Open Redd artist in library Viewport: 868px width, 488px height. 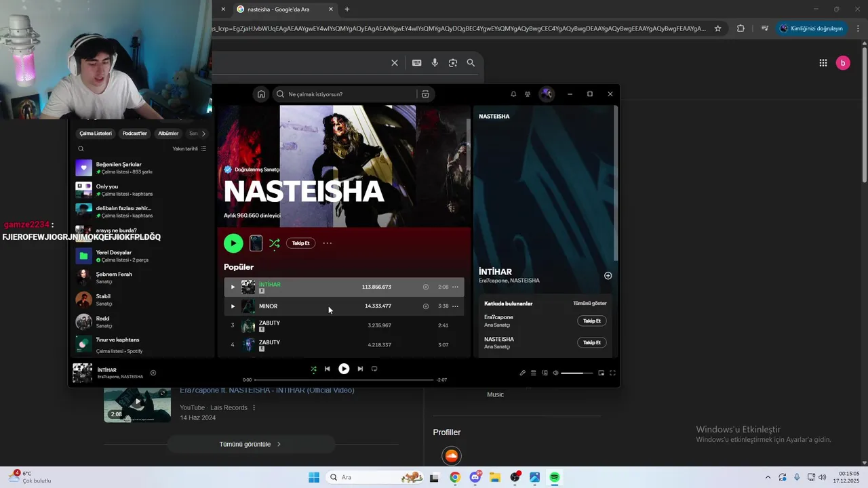click(141, 322)
